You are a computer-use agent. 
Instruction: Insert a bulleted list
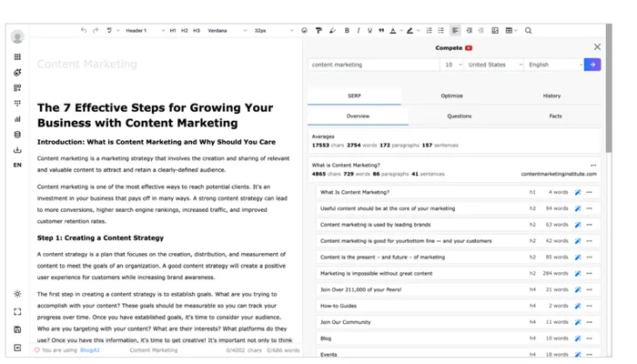point(441,31)
